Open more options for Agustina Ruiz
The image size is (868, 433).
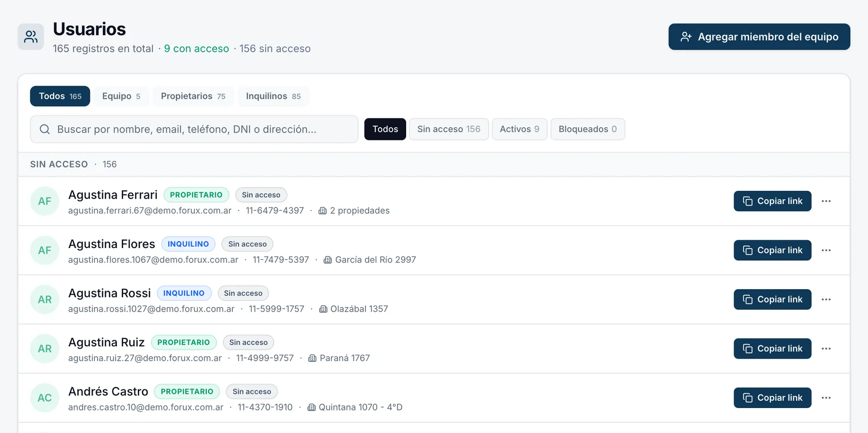coord(826,348)
